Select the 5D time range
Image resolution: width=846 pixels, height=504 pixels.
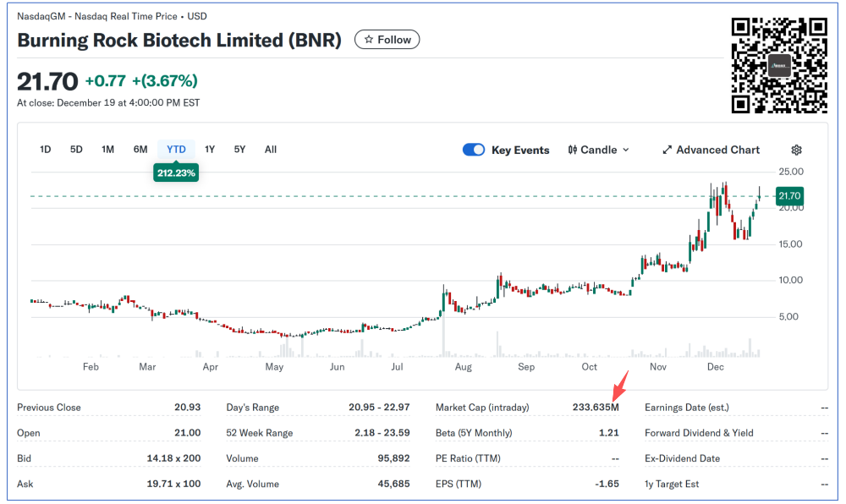point(76,150)
